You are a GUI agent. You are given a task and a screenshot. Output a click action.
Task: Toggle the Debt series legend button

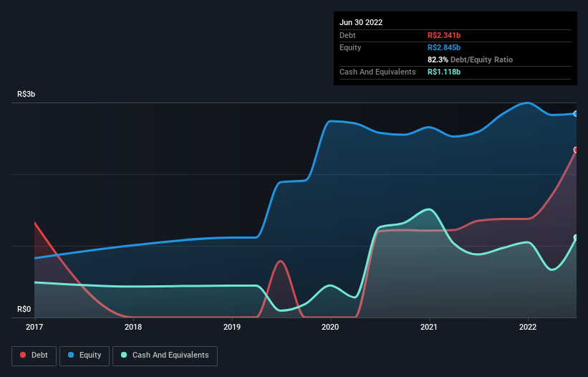[34, 355]
